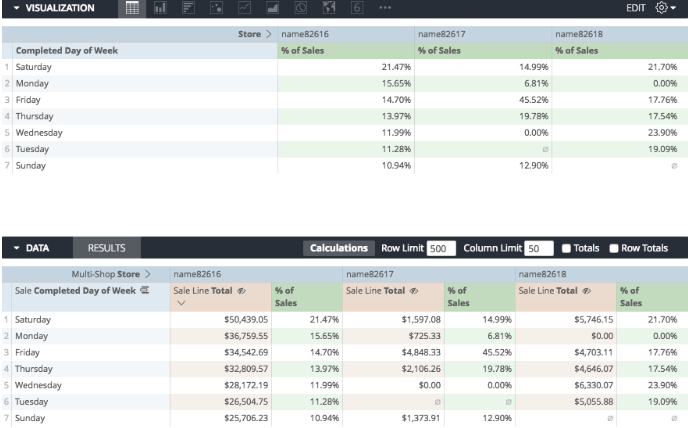Screen dimensions: 688x428
Task: Open more visualization types ellipsis
Action: point(385,8)
